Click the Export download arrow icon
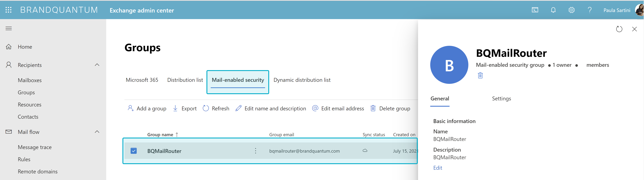 (175, 108)
